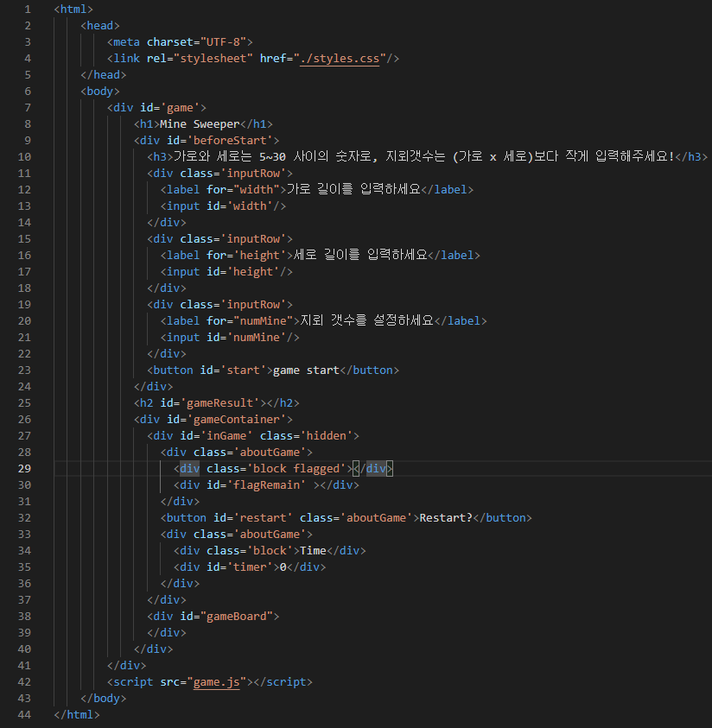The image size is (712, 728).
Task: Click closing </body> tag on line 43
Action: [104, 699]
